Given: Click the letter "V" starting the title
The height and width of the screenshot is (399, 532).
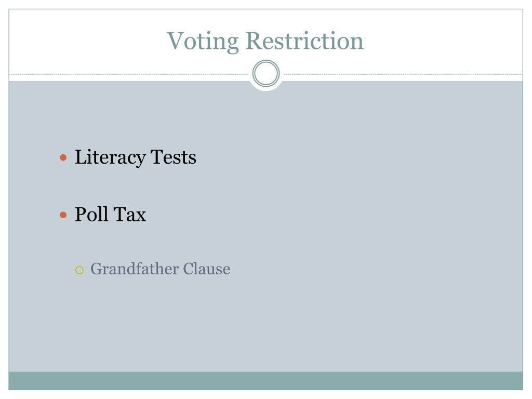Looking at the screenshot, I should click(176, 41).
